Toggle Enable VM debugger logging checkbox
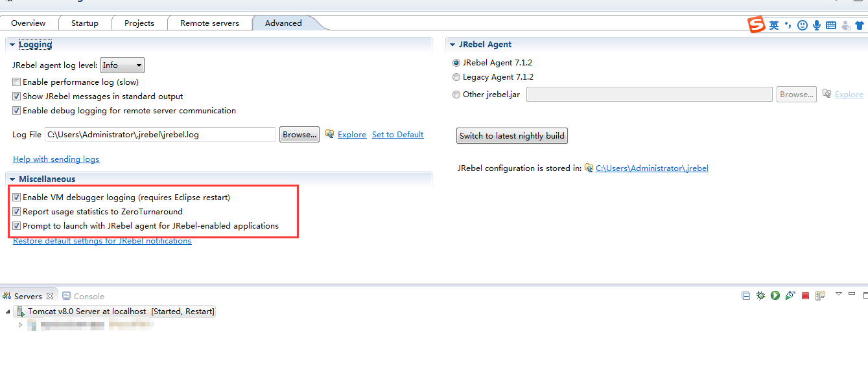The image size is (868, 375). (x=17, y=198)
